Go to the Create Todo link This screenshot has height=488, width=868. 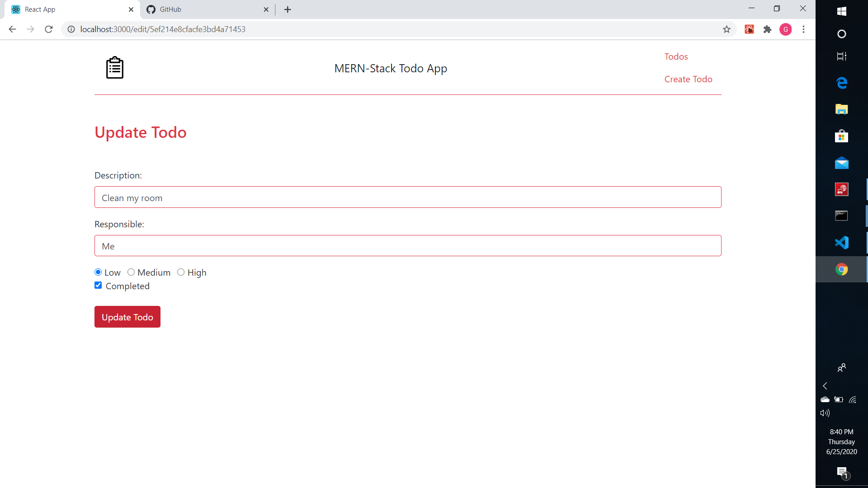[688, 79]
